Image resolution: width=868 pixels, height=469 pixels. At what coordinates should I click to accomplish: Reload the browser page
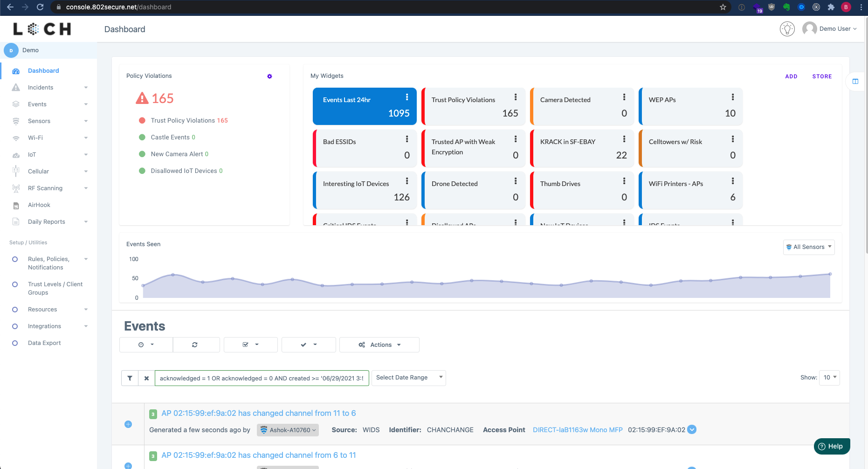[40, 7]
